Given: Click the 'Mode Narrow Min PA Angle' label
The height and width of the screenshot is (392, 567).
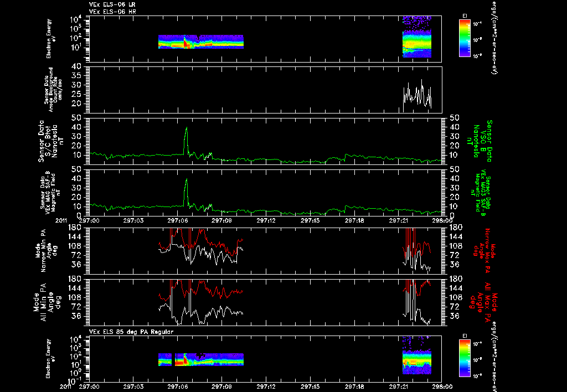Looking at the screenshot, I should coord(48,250).
